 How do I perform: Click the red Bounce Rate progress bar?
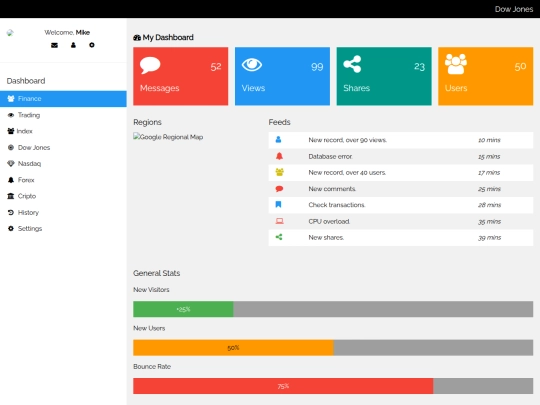pyautogui.click(x=283, y=386)
